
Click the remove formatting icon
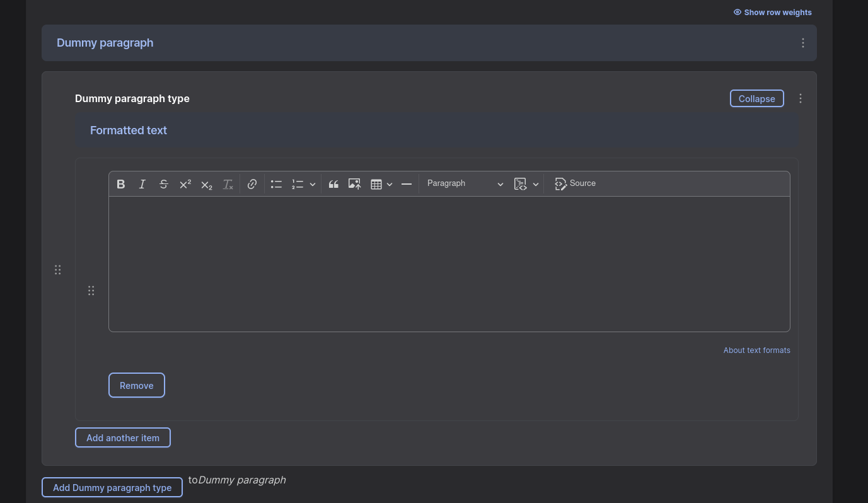[x=228, y=183]
